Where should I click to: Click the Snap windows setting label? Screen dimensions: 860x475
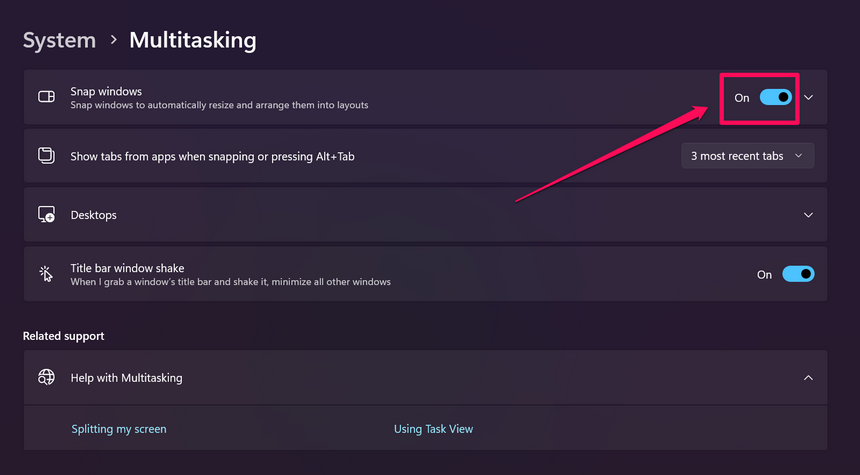[106, 91]
